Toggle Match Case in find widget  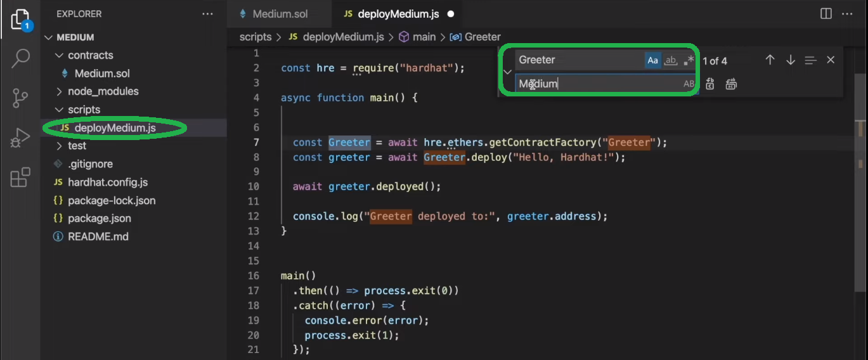click(x=652, y=60)
